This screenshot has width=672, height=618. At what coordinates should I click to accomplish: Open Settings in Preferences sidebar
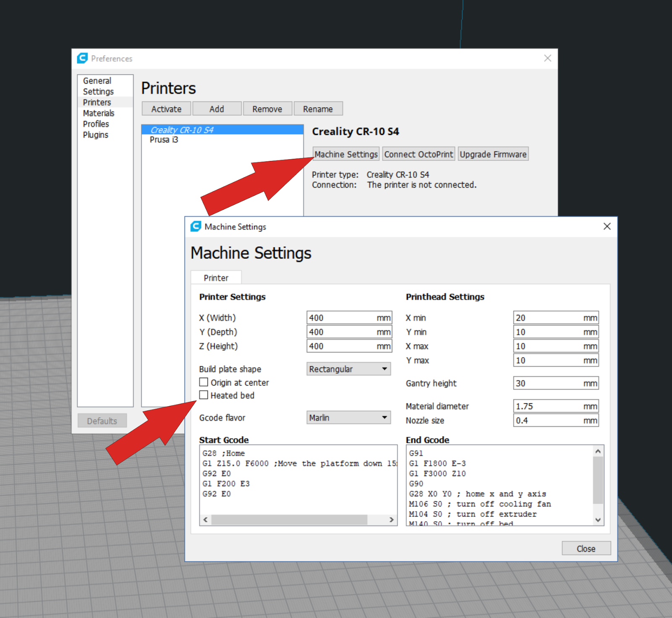[98, 92]
